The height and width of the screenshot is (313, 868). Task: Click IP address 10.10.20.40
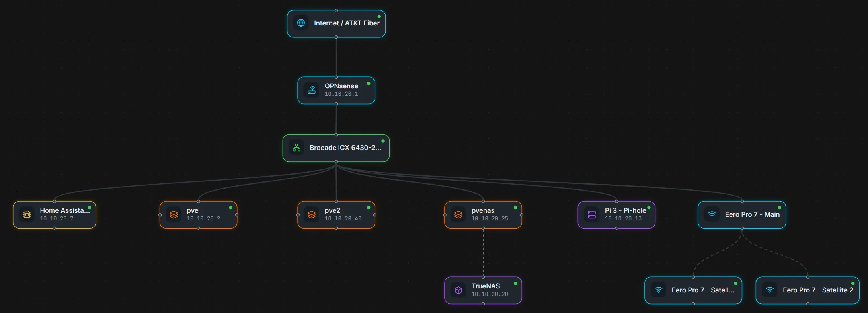click(x=343, y=219)
